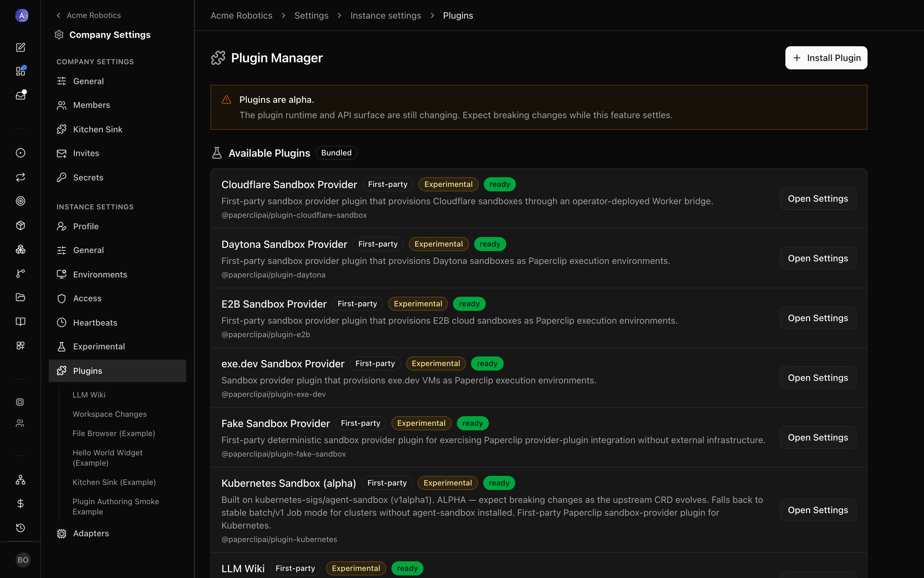Click the @paperclipai/plugin-kubernetes package name
Image resolution: width=924 pixels, height=578 pixels.
279,539
